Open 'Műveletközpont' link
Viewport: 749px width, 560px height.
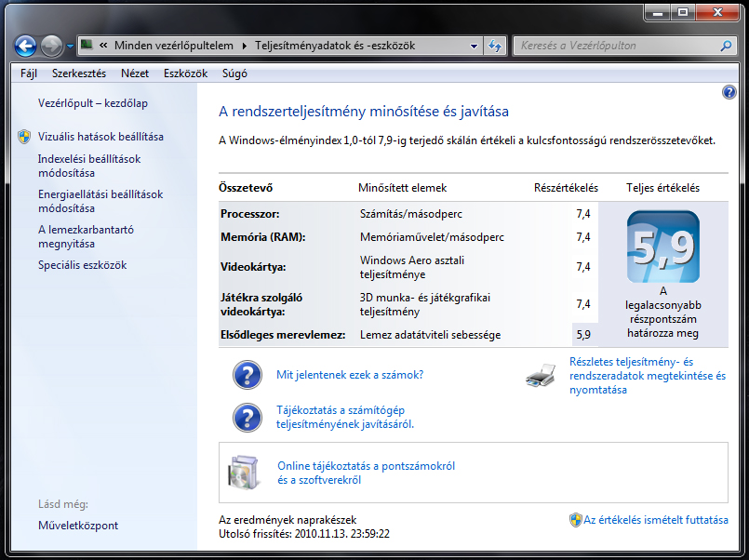(x=78, y=526)
